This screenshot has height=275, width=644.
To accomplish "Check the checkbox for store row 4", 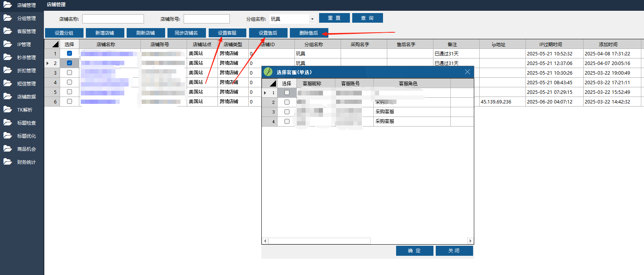I will pyautogui.click(x=69, y=82).
